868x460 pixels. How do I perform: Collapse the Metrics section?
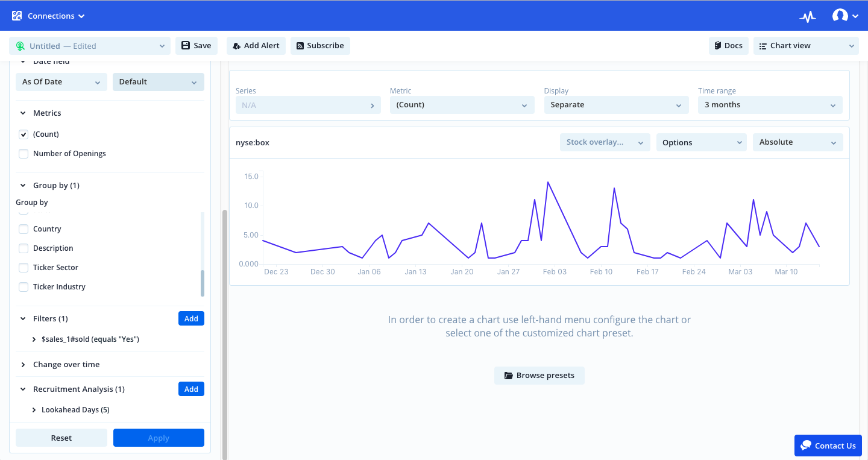click(23, 113)
